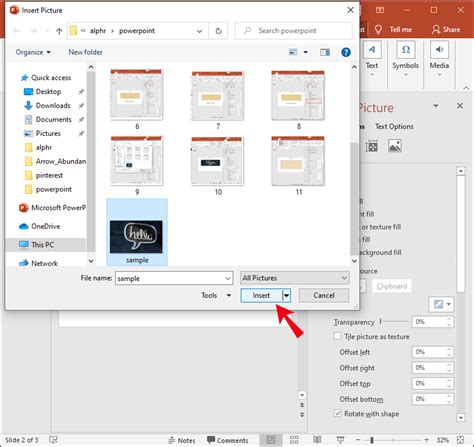Close the Format Picture pane
474x447 pixels.
coord(460,106)
